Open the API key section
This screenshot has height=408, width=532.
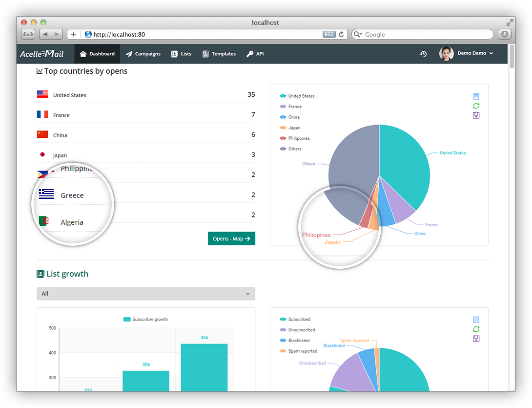click(x=255, y=54)
